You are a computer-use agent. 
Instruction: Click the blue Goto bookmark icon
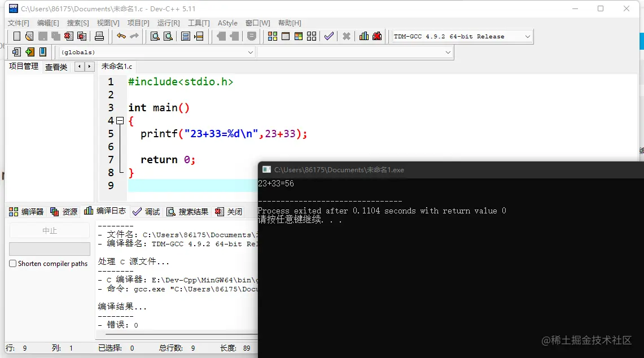tap(43, 52)
